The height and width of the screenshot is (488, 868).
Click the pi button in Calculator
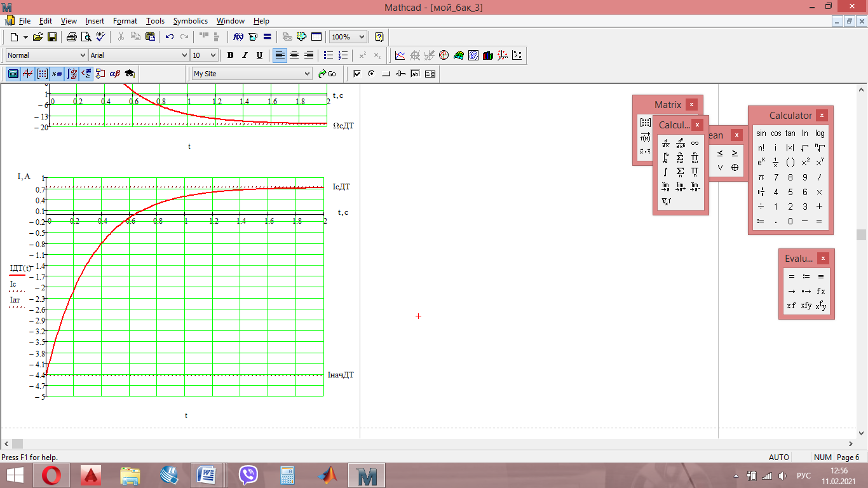click(761, 177)
